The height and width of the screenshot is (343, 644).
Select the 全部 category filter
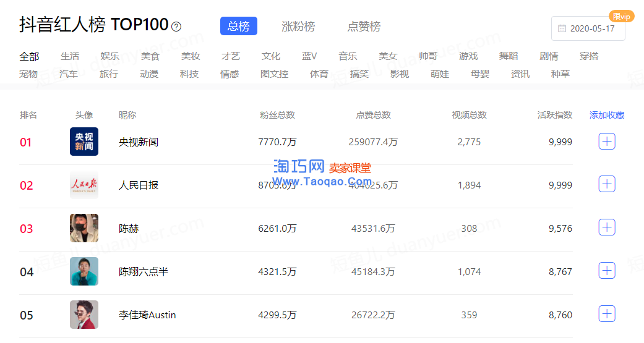29,56
